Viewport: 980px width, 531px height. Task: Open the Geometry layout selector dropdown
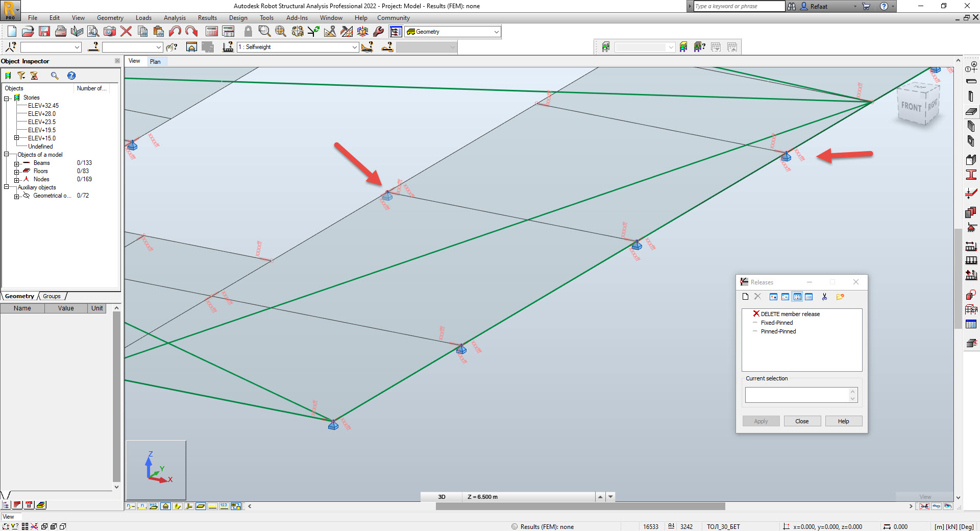pos(496,31)
